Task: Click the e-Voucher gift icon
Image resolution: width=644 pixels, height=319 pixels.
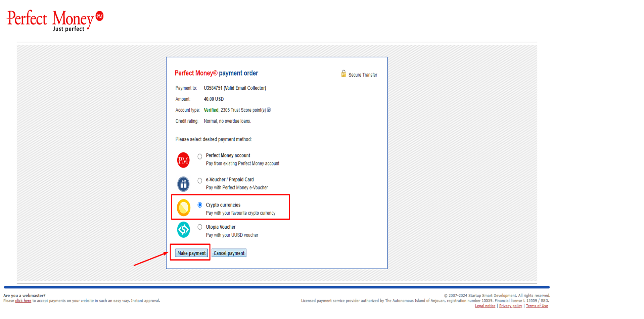Action: pos(183,184)
